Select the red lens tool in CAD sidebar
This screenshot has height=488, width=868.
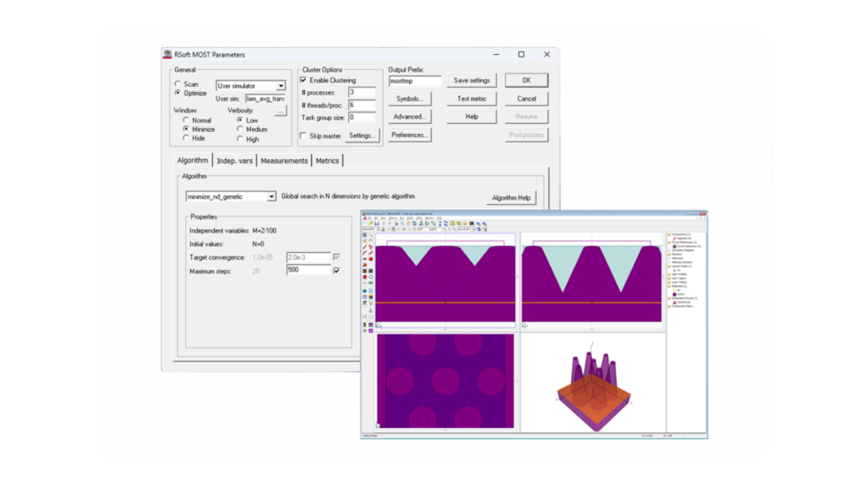pyautogui.click(x=365, y=259)
